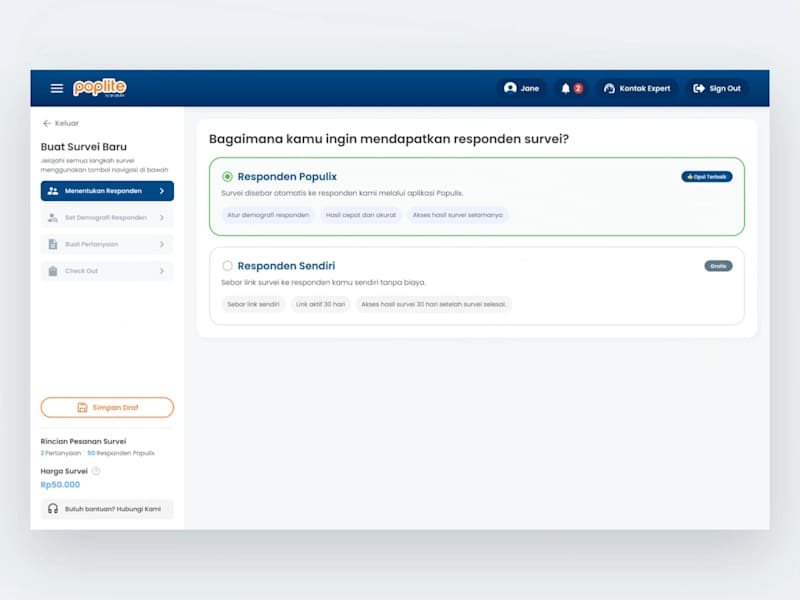Viewport: 800px width, 600px height.
Task: Click the Keluar back arrow icon
Action: (47, 123)
